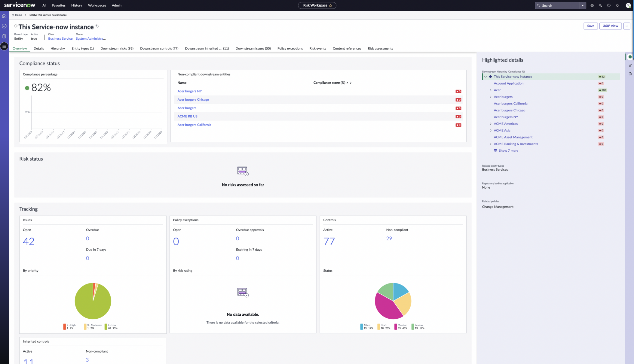
Task: Open the notifications bell icon
Action: coord(617,5)
